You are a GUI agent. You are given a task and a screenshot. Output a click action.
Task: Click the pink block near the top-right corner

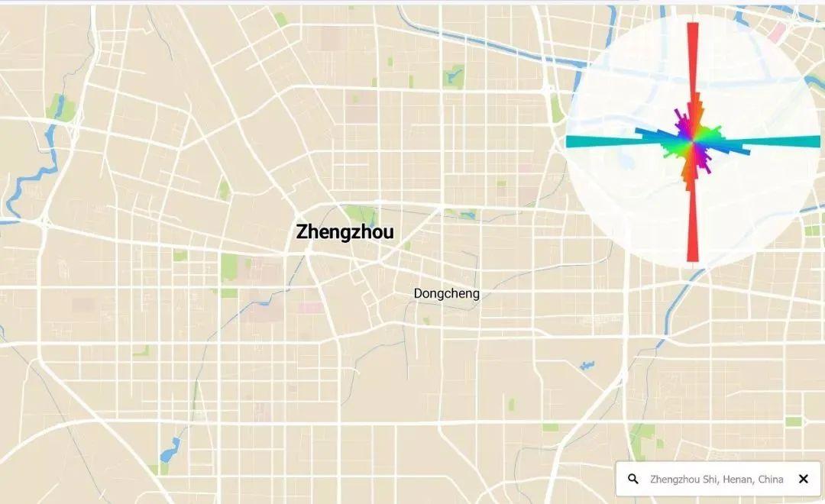pyautogui.click(x=776, y=33)
